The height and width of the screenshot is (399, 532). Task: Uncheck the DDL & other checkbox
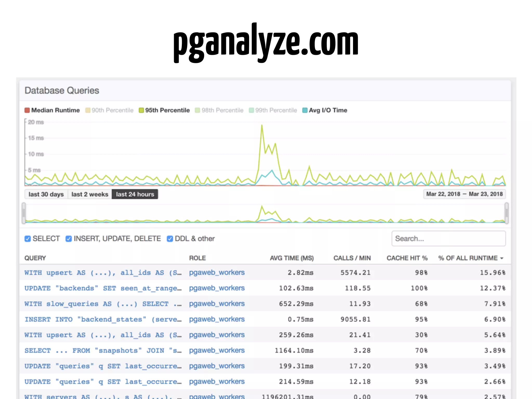(x=170, y=239)
